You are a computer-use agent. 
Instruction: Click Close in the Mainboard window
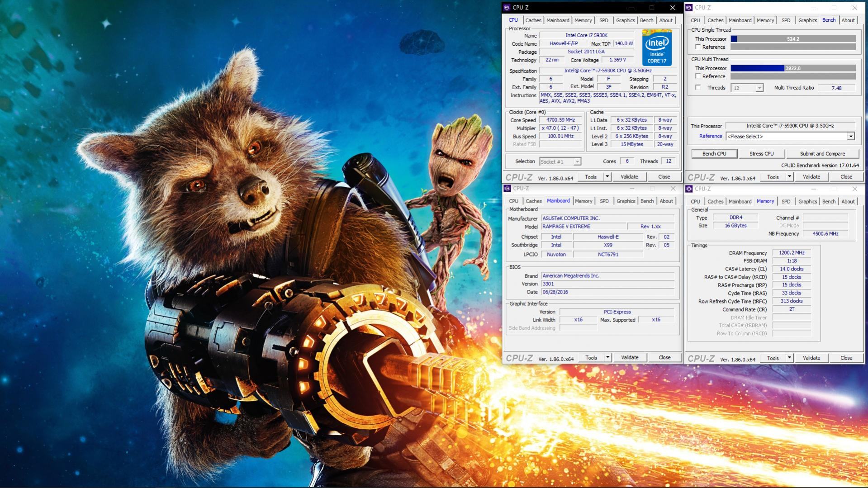coord(664,357)
